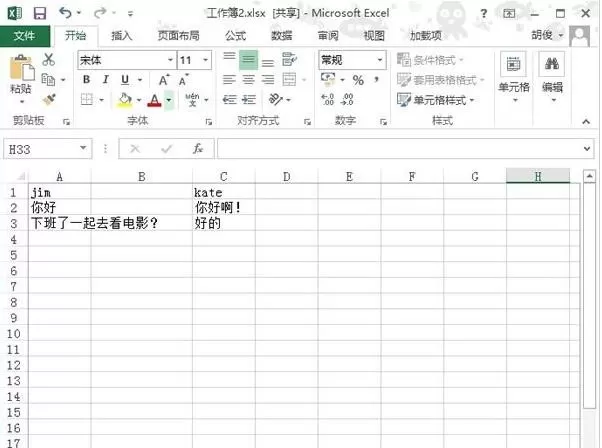Align text to bottom of cell

[x=268, y=63]
